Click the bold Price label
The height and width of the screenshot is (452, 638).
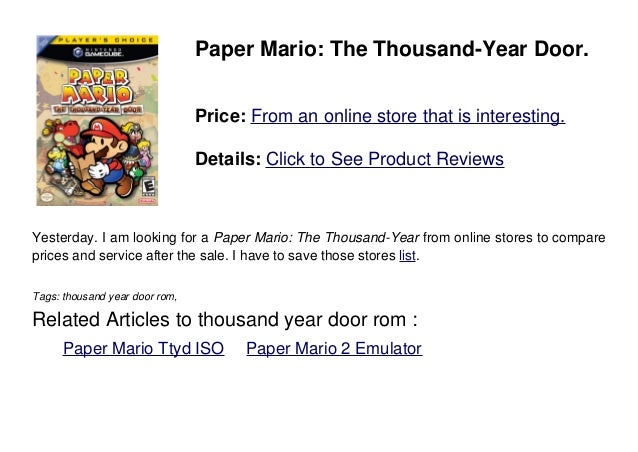pyautogui.click(x=221, y=116)
